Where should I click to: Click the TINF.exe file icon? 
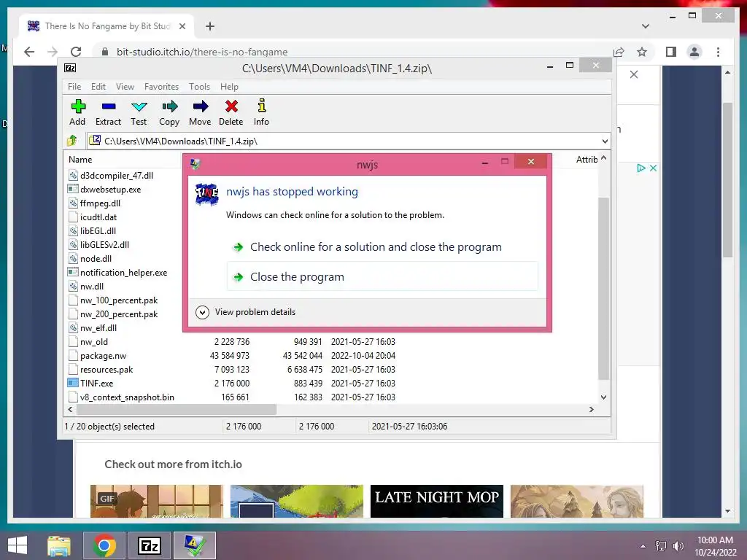[x=73, y=383]
